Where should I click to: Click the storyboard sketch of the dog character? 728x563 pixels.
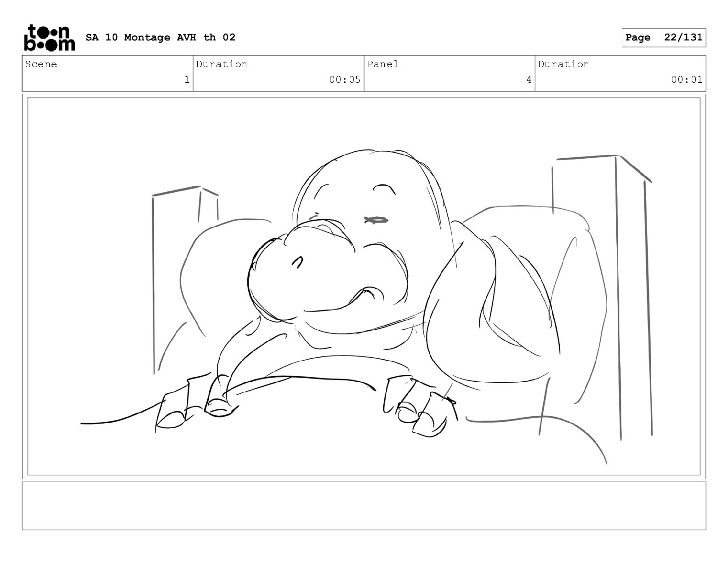[x=364, y=286]
